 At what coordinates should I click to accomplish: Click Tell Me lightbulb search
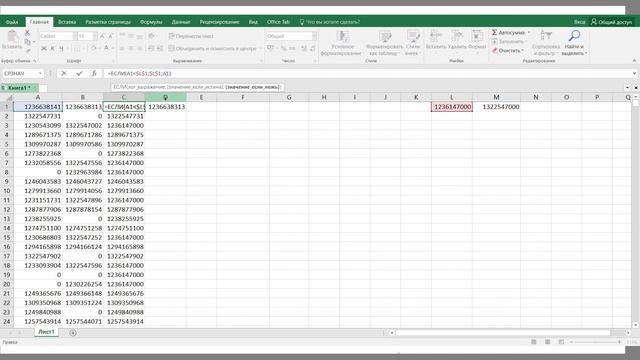(302, 22)
